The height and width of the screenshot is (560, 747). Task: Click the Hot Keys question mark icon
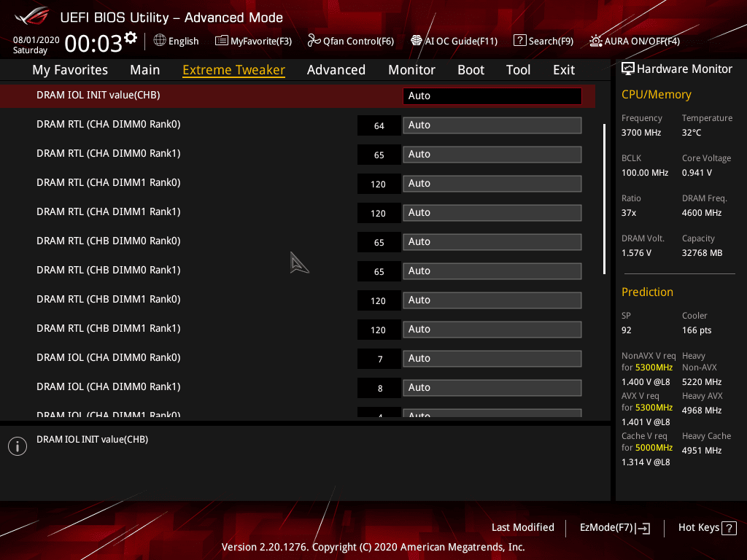tap(729, 528)
